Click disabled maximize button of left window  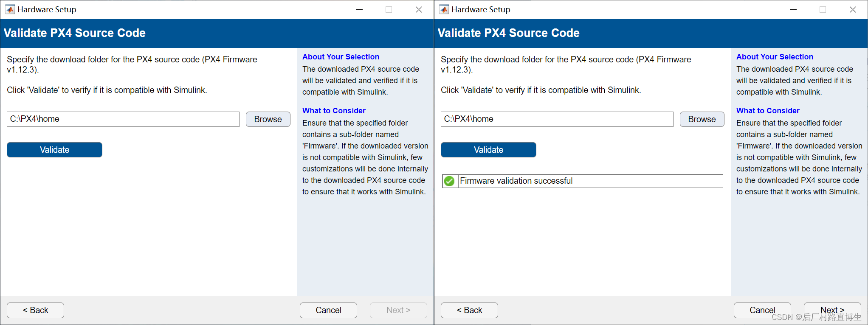[x=389, y=9]
